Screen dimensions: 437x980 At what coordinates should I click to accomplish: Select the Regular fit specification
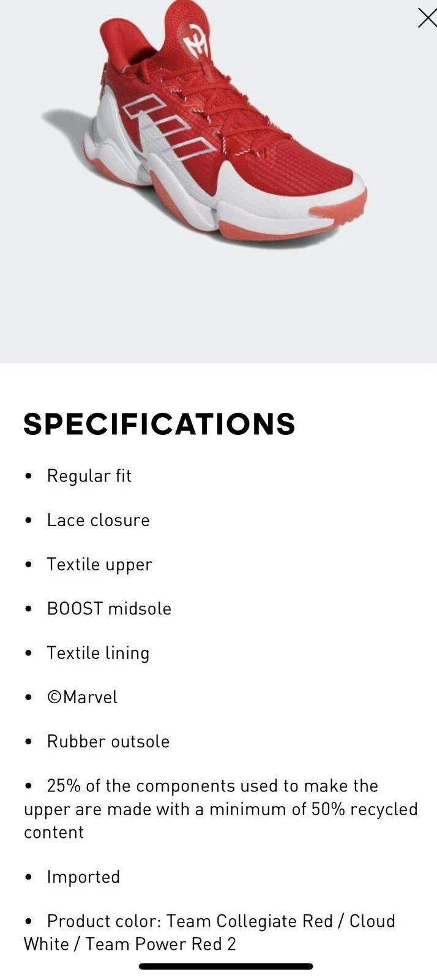point(89,476)
